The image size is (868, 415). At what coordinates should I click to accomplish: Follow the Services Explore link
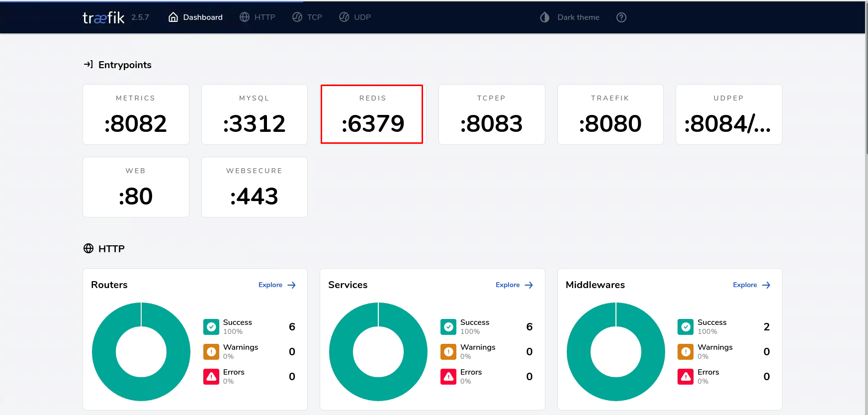(x=514, y=285)
